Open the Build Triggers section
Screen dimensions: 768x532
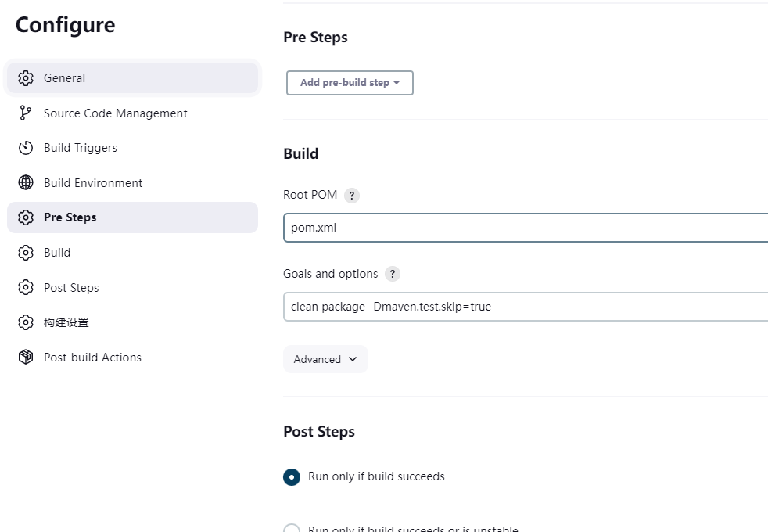pyautogui.click(x=81, y=148)
